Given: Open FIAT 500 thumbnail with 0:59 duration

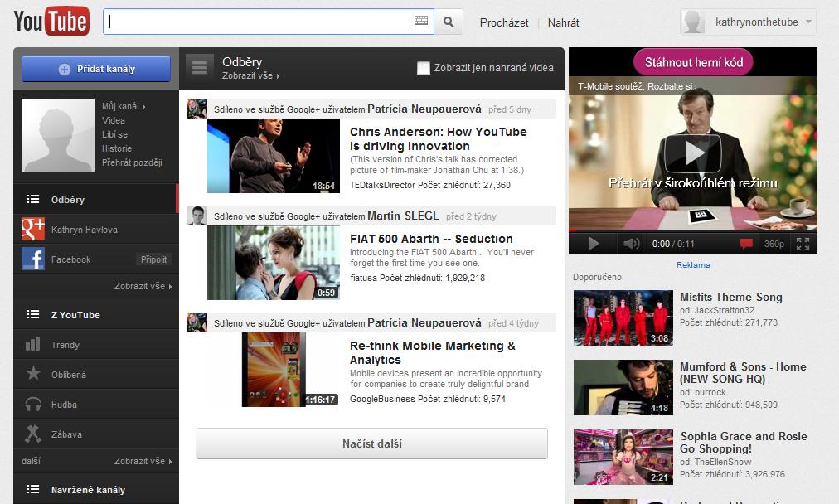Looking at the screenshot, I should tap(274, 263).
